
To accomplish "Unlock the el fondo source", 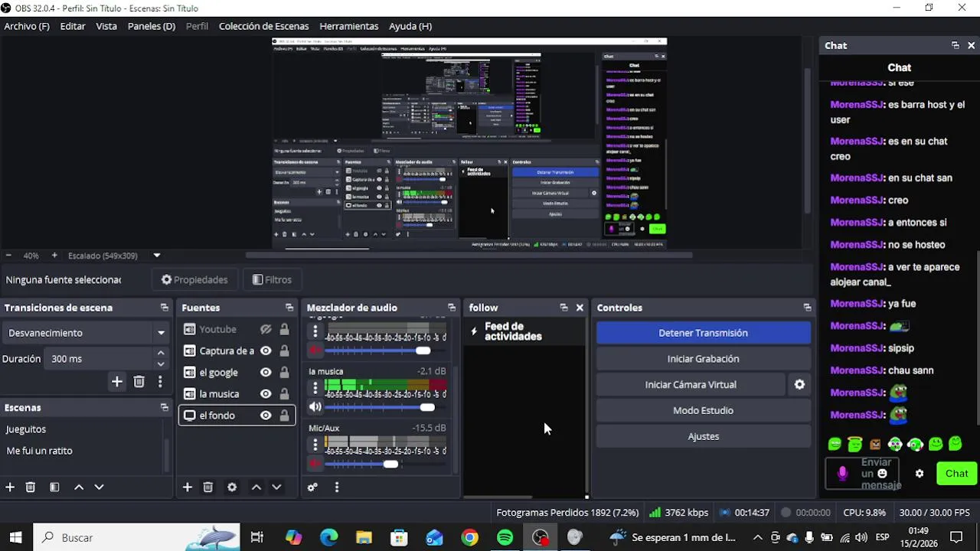I will point(284,416).
